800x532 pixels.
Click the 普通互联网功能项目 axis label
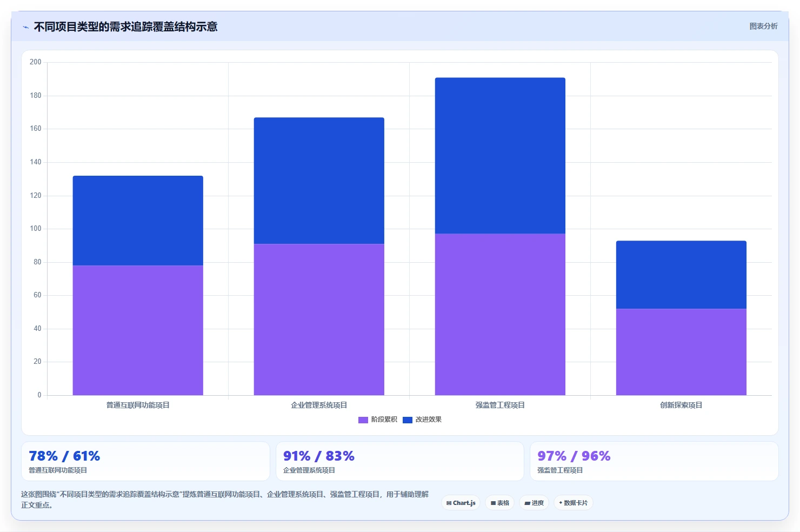[x=138, y=405]
